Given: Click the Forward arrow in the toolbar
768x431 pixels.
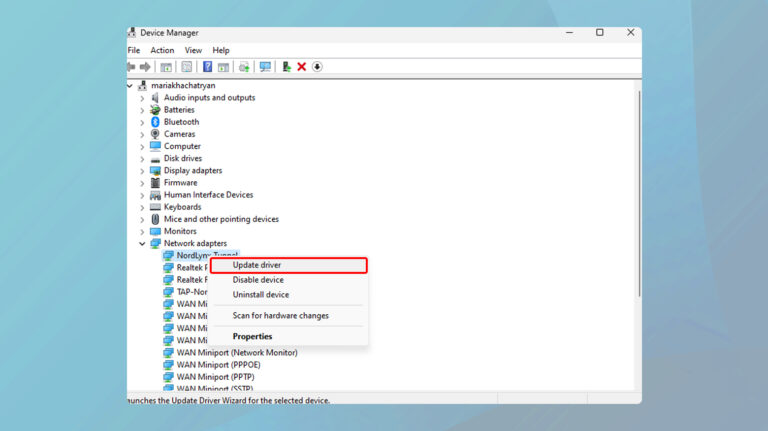Looking at the screenshot, I should (145, 67).
